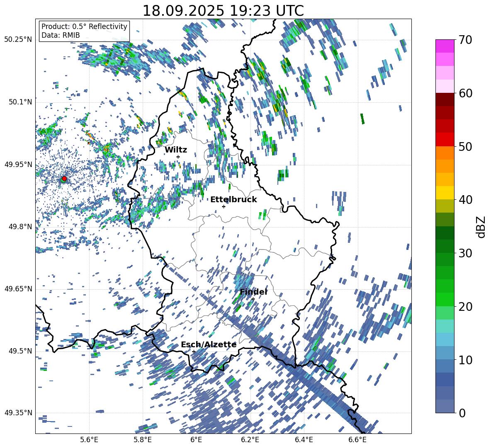Click the timestamp title 18.09.2025 19:23 UTC
The width and height of the screenshot is (491, 448).
[x=223, y=11]
